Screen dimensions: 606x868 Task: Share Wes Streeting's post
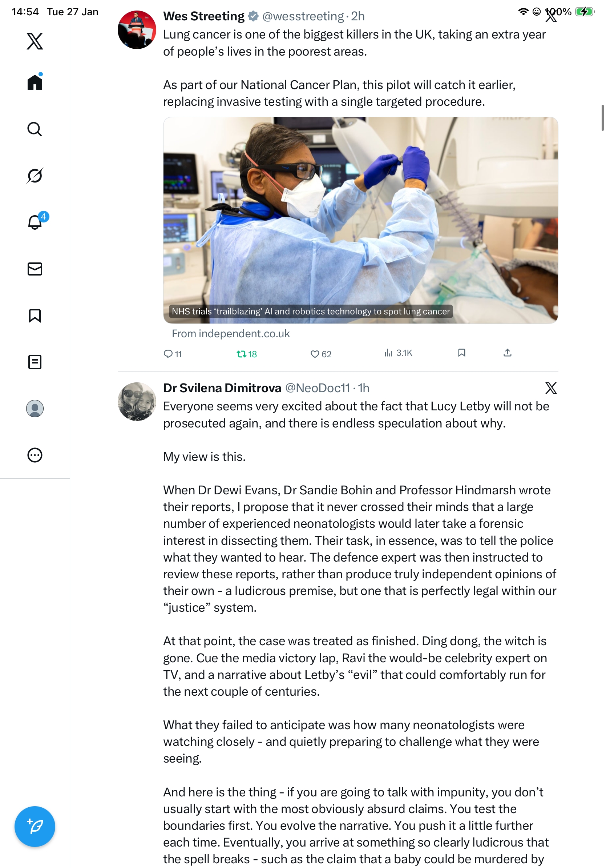point(508,353)
